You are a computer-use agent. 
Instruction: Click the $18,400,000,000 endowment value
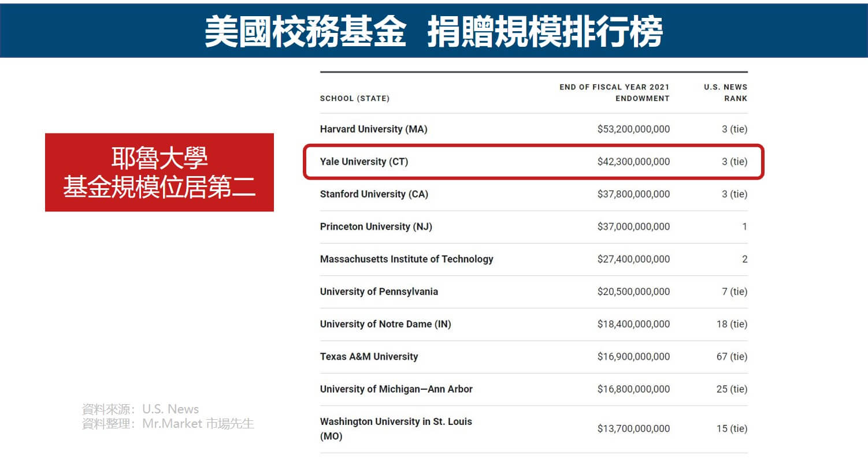point(633,324)
